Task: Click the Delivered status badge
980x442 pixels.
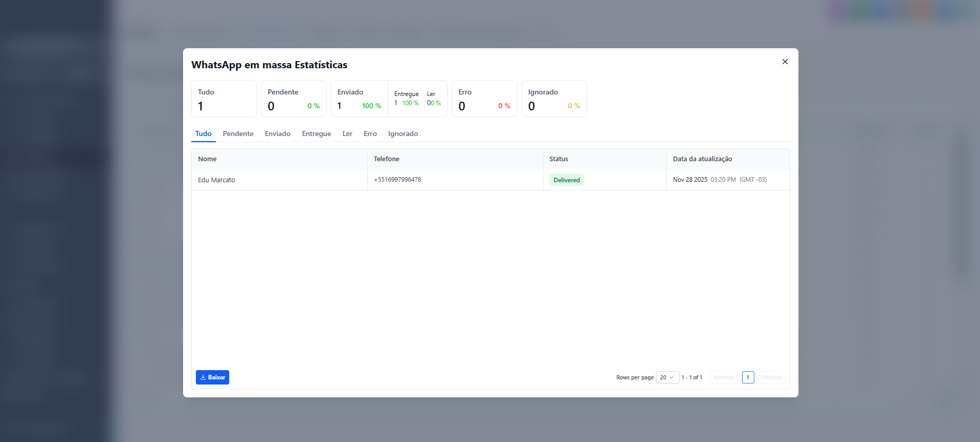Action: click(567, 180)
